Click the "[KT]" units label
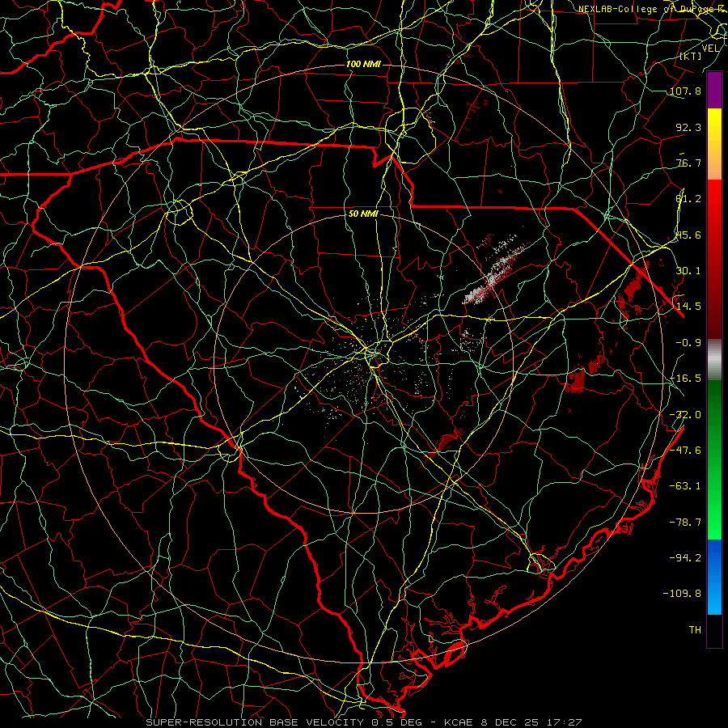 (691, 56)
